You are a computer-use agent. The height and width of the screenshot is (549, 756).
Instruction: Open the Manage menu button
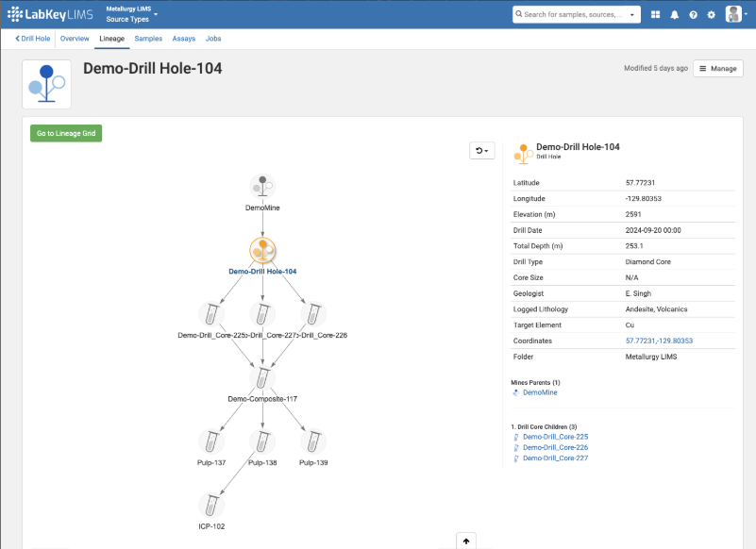(x=717, y=69)
